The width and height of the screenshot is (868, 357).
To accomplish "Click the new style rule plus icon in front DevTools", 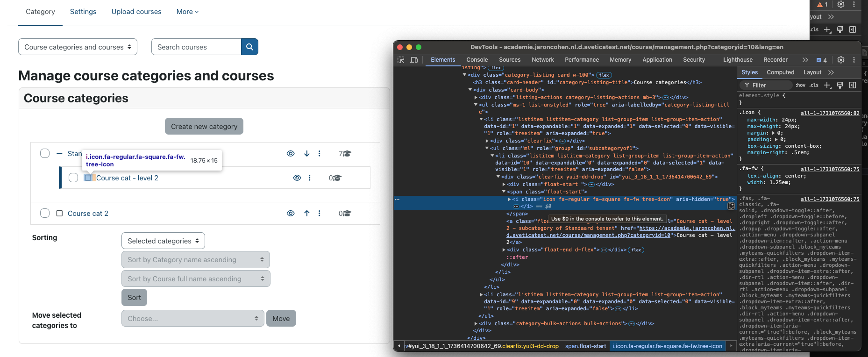I will (x=827, y=85).
